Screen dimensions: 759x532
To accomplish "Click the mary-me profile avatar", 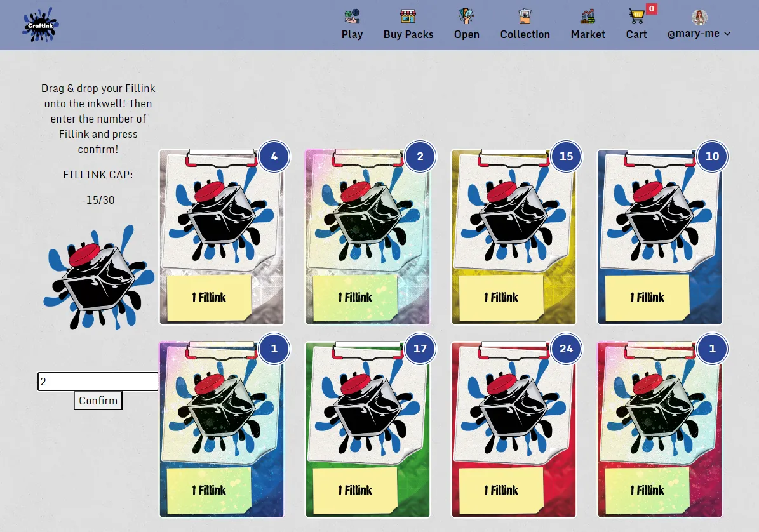I will coord(699,17).
